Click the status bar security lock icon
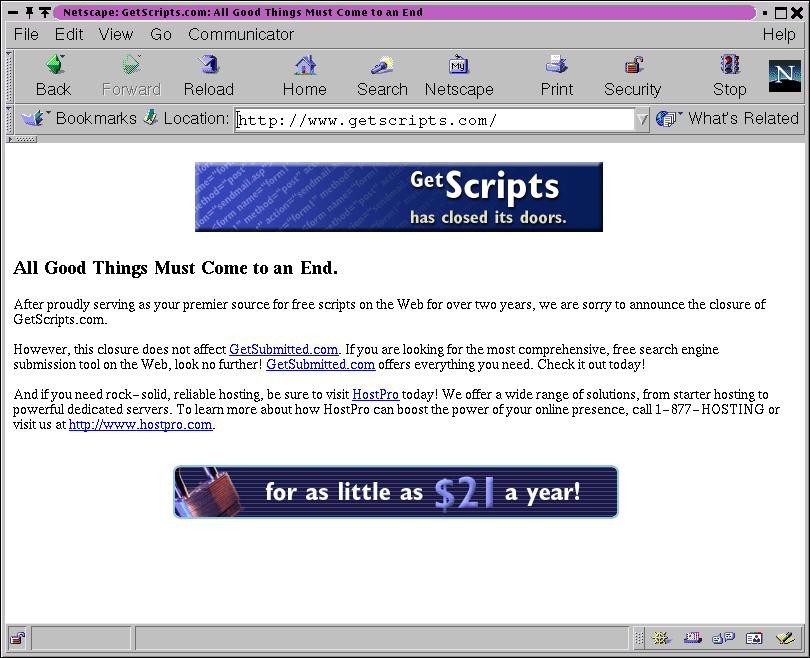This screenshot has width=810, height=658. [x=17, y=638]
